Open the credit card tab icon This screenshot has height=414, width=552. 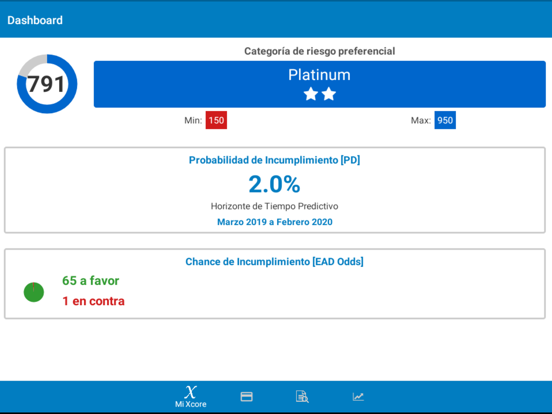pyautogui.click(x=246, y=397)
